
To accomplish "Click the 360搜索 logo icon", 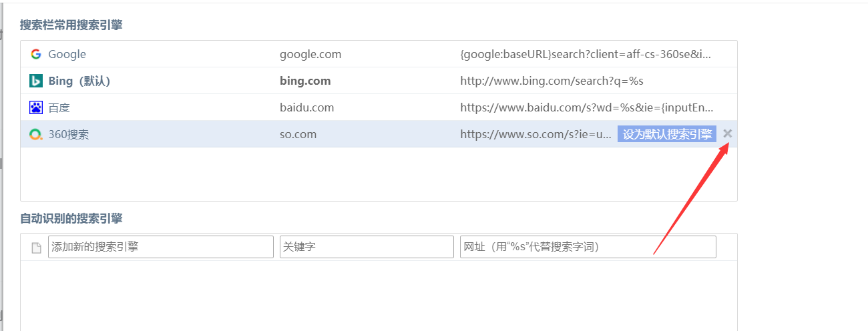I will [36, 134].
